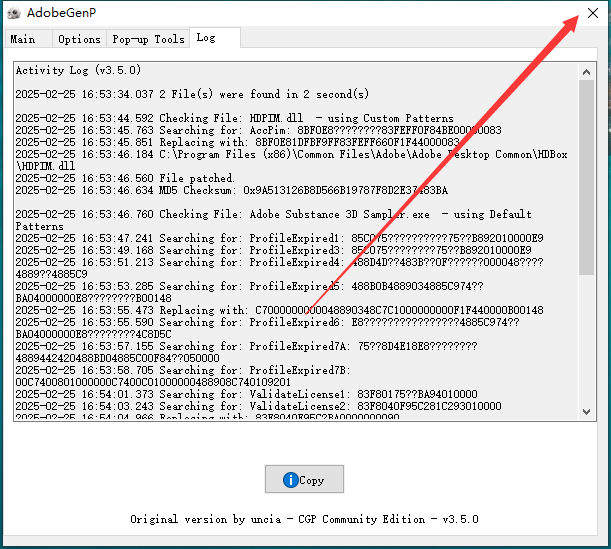
Task: Click the AdobeGenP window title text
Action: tap(61, 13)
